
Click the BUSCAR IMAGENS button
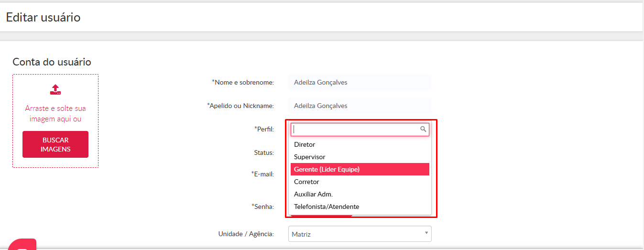(55, 144)
